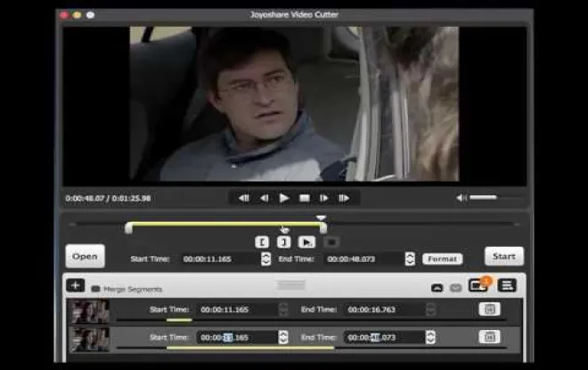
Task: Open the Format settings
Action: pyautogui.click(x=443, y=259)
